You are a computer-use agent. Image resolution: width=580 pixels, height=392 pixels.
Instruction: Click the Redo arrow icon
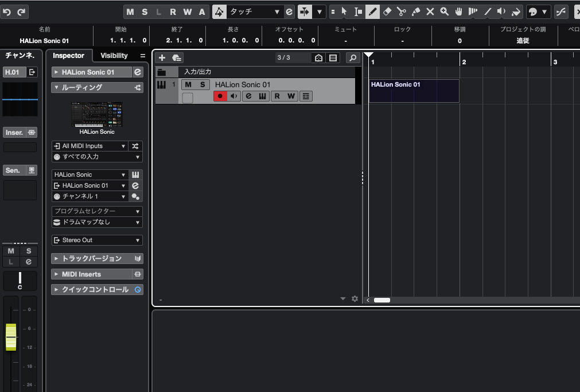(x=21, y=12)
